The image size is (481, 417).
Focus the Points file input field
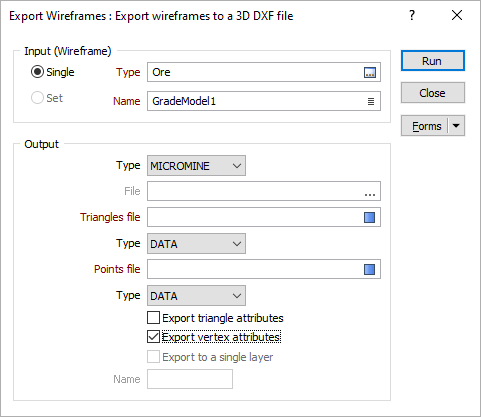point(255,269)
